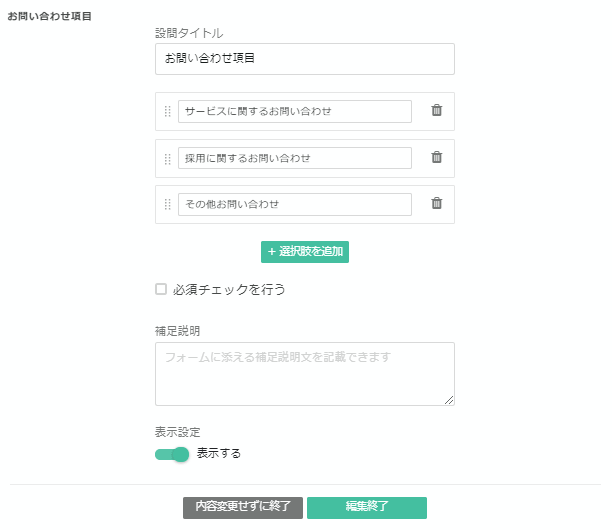Grab drag handle of その他お問い合わせ row

168,204
